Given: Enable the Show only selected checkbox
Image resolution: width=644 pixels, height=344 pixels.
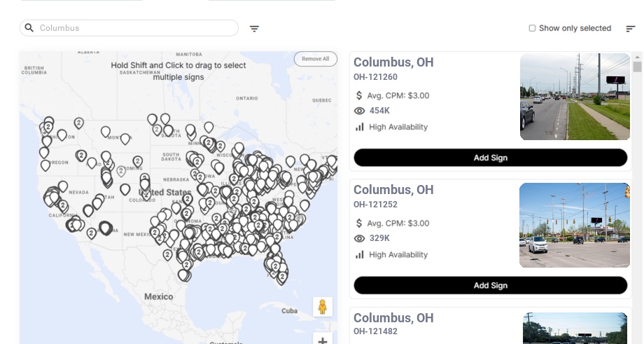Looking at the screenshot, I should (x=532, y=29).
